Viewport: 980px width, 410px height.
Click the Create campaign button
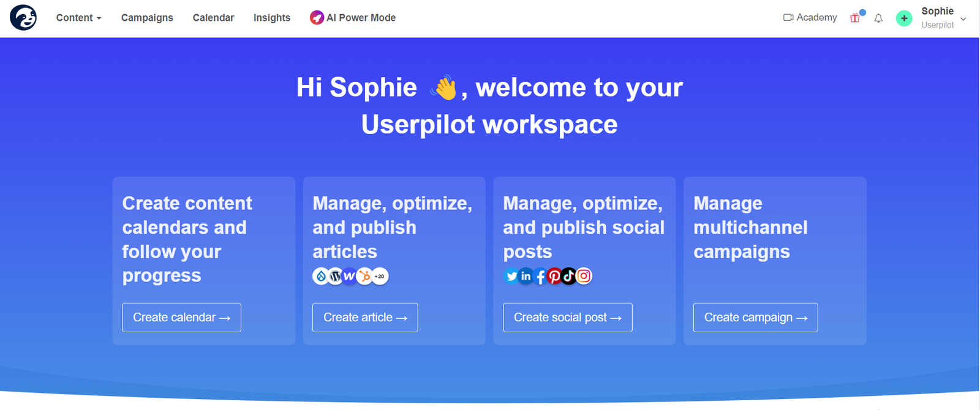click(x=756, y=318)
